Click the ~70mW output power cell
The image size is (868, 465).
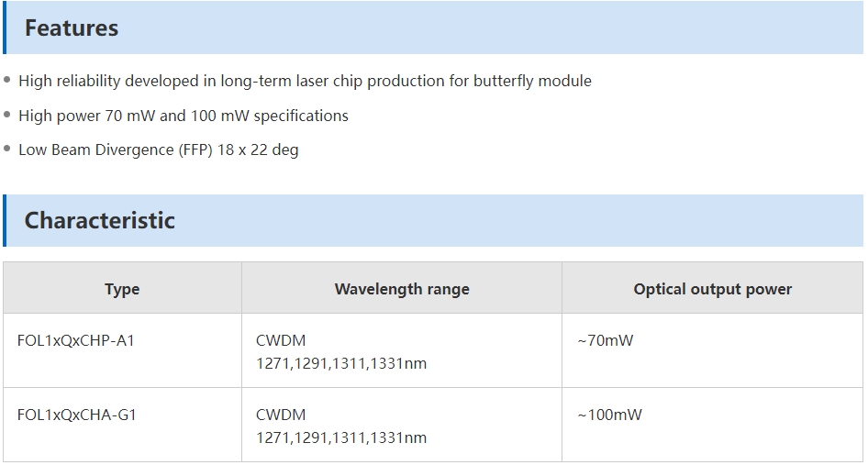(x=712, y=350)
